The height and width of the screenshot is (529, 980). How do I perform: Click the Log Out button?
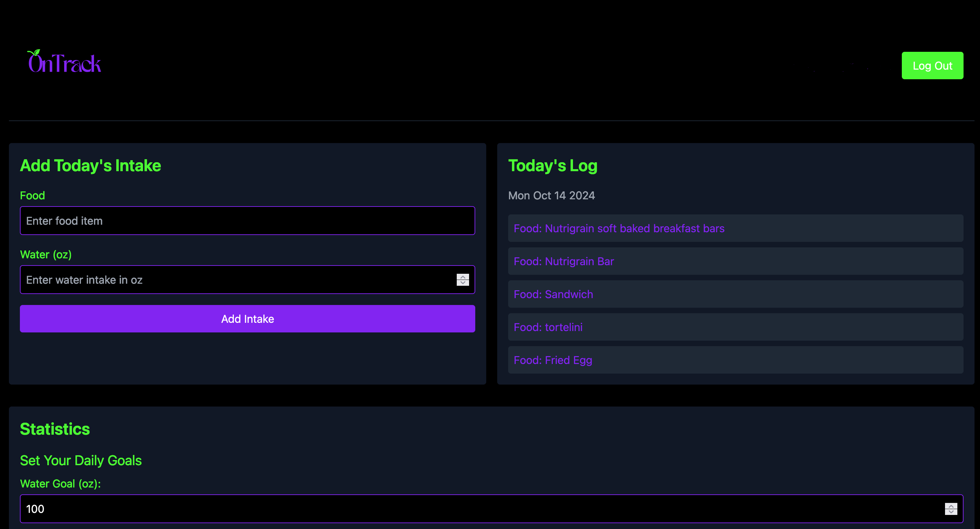coord(931,65)
